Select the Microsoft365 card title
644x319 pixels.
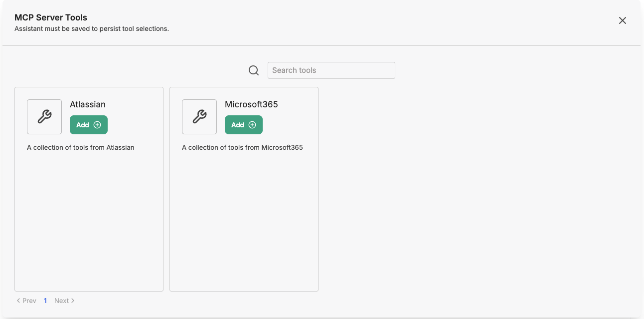[x=251, y=104]
